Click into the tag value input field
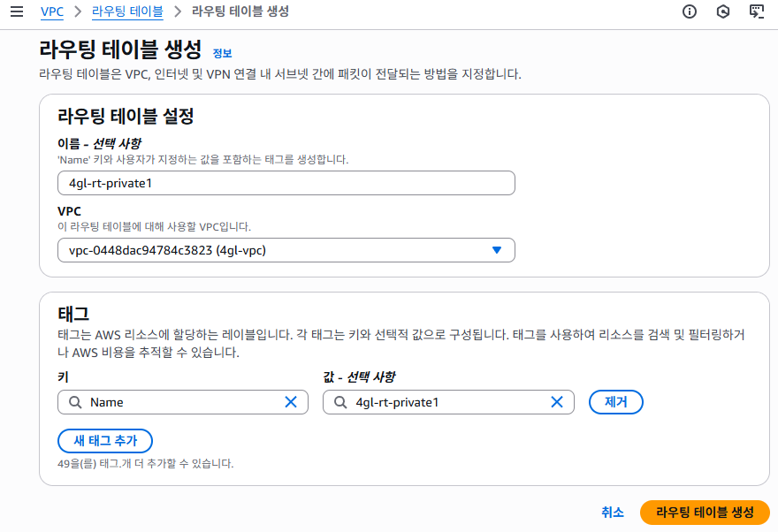 [448, 402]
